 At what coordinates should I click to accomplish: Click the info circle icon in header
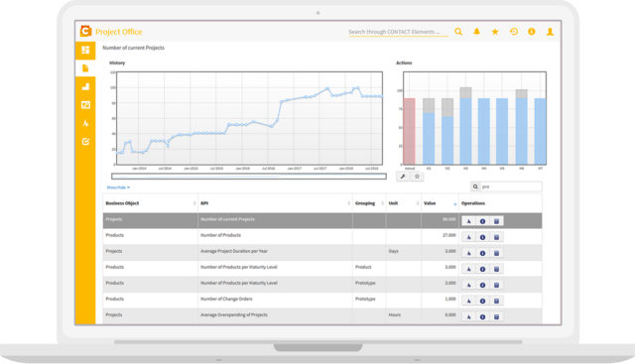[x=532, y=32]
